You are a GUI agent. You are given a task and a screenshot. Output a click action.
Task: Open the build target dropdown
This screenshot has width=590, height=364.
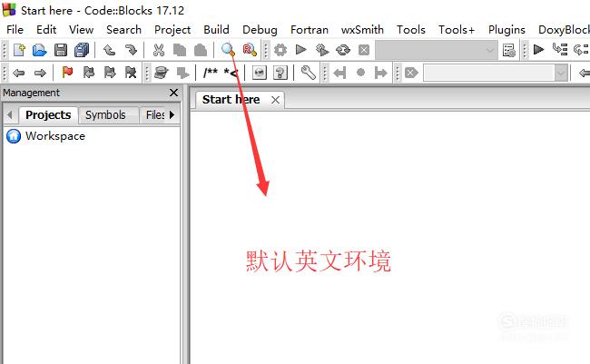click(436, 50)
